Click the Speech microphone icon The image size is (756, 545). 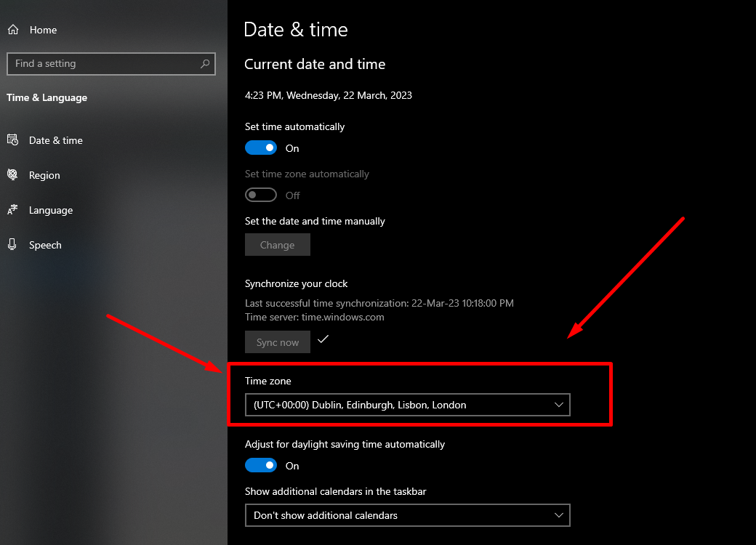coord(13,245)
